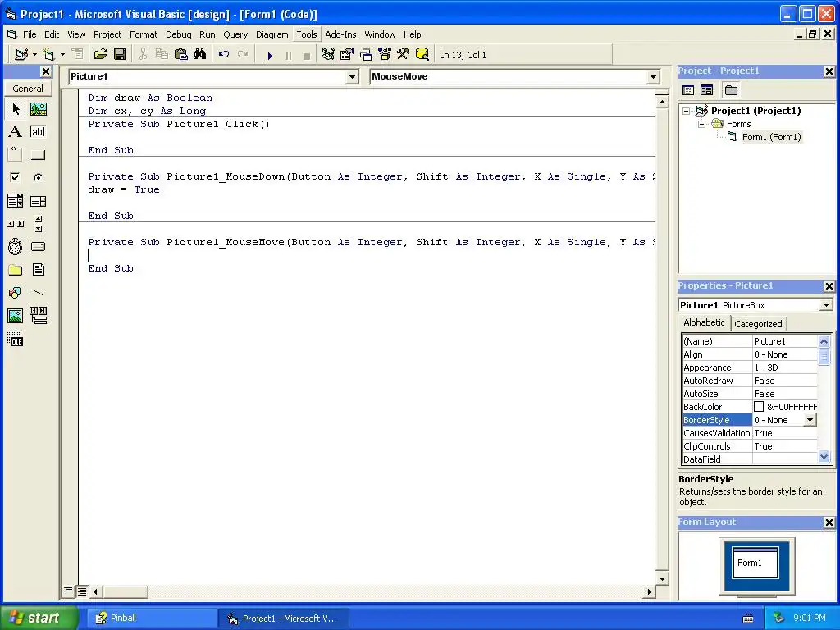Start the program with Run arrow

270,55
